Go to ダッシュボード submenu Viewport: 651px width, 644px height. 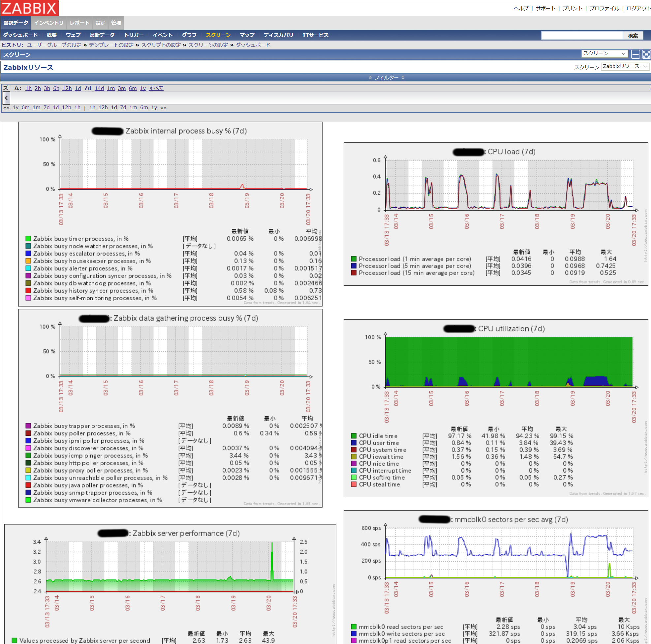pos(20,35)
